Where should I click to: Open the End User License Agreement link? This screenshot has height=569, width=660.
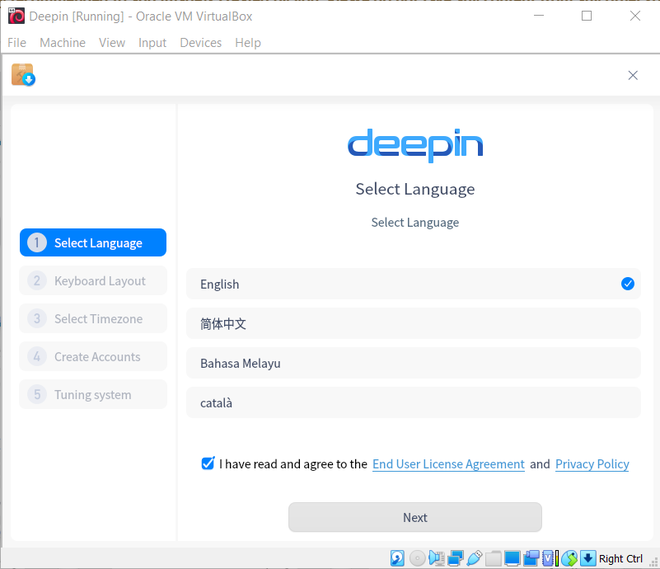[448, 464]
